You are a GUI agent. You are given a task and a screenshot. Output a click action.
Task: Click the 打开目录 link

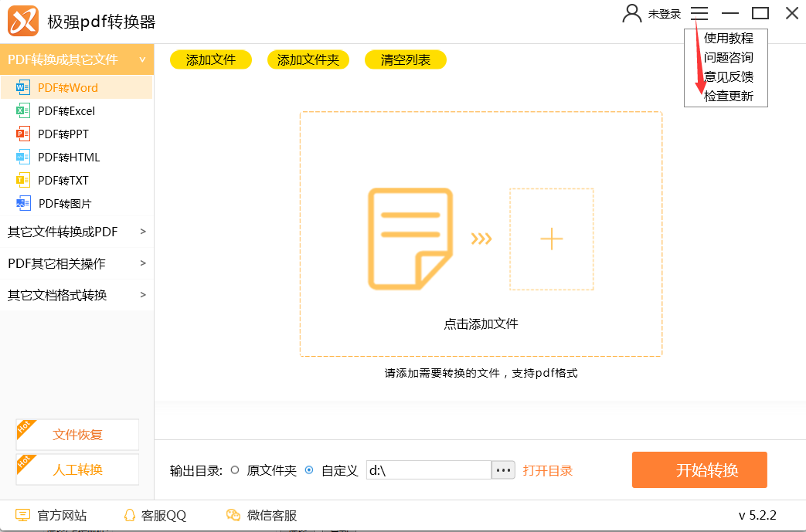point(547,470)
